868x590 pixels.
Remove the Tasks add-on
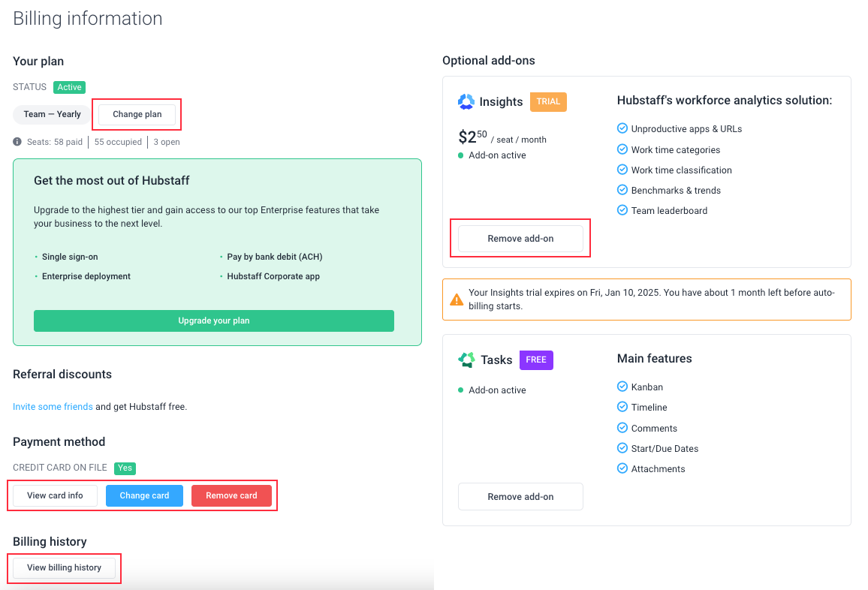pos(520,496)
